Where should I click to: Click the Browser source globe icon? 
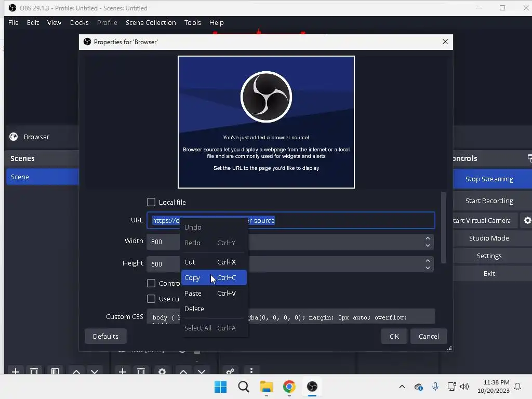point(14,137)
